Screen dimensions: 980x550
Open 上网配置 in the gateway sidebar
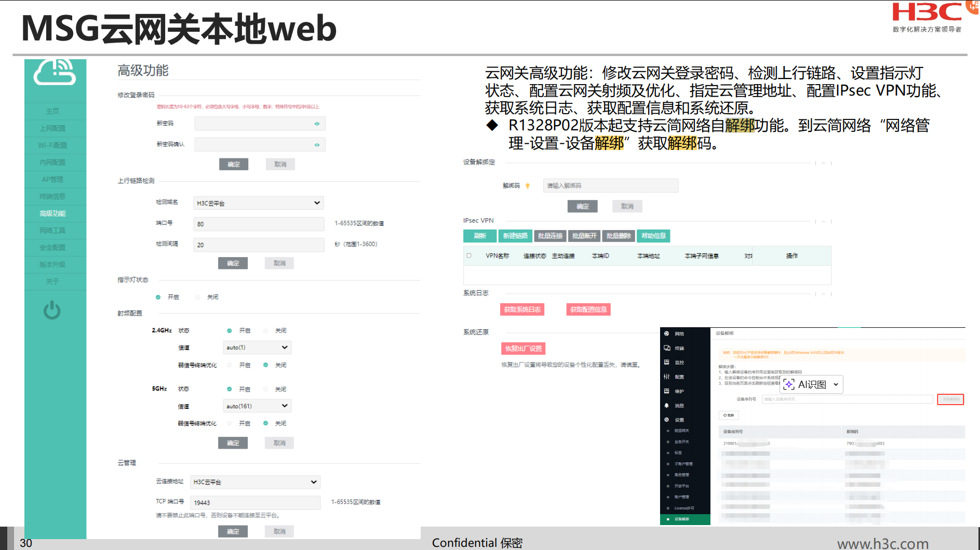pyautogui.click(x=52, y=128)
